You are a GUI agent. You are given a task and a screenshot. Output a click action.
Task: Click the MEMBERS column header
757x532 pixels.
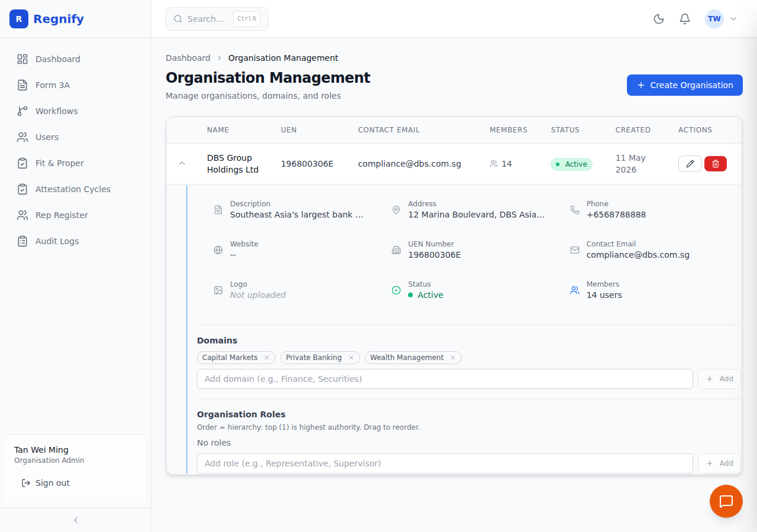[x=509, y=130]
